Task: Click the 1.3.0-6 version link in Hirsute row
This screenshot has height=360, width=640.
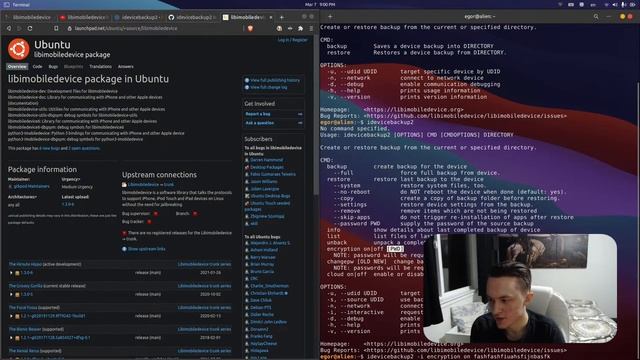Action: point(27,273)
